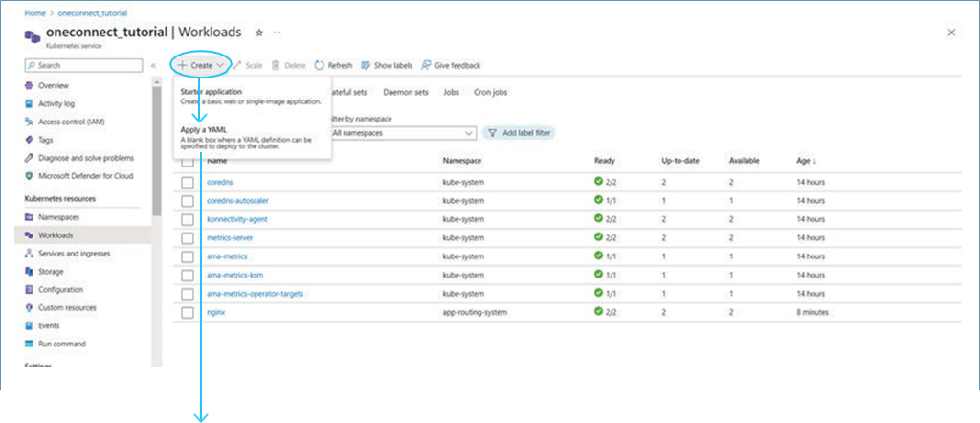This screenshot has height=423, width=980.
Task: Sort by the Ready column header
Action: [x=605, y=161]
